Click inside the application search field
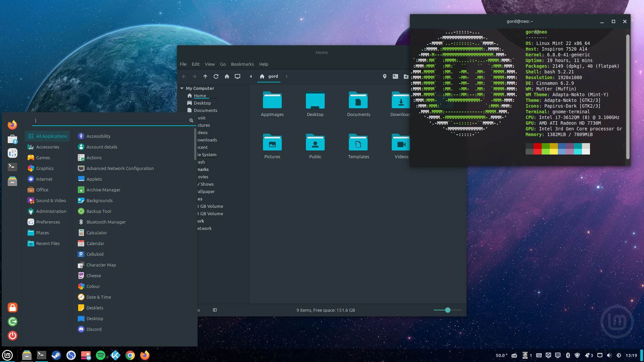Screen dimensions: 644x362 point(111,121)
